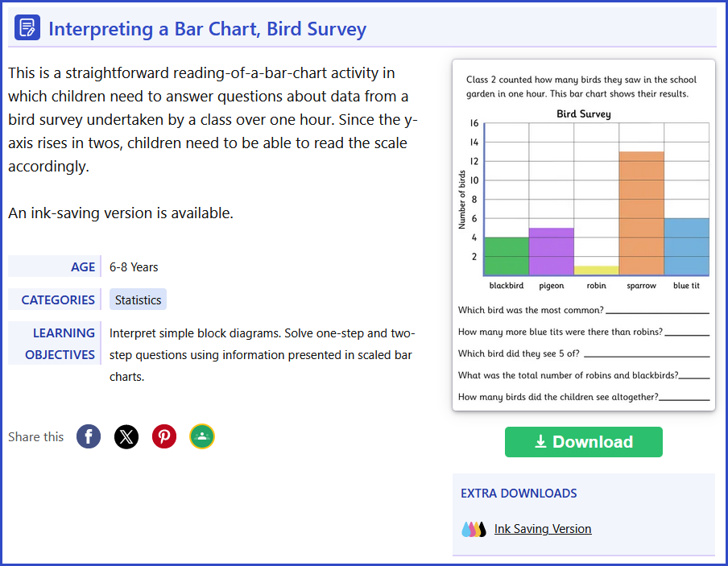Image resolution: width=728 pixels, height=566 pixels.
Task: Pin this resource with the Pinterest icon
Action: click(x=163, y=436)
